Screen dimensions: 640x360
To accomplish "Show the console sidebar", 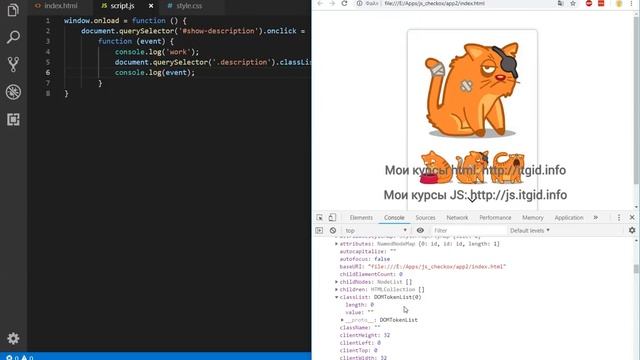I will pos(319,231).
